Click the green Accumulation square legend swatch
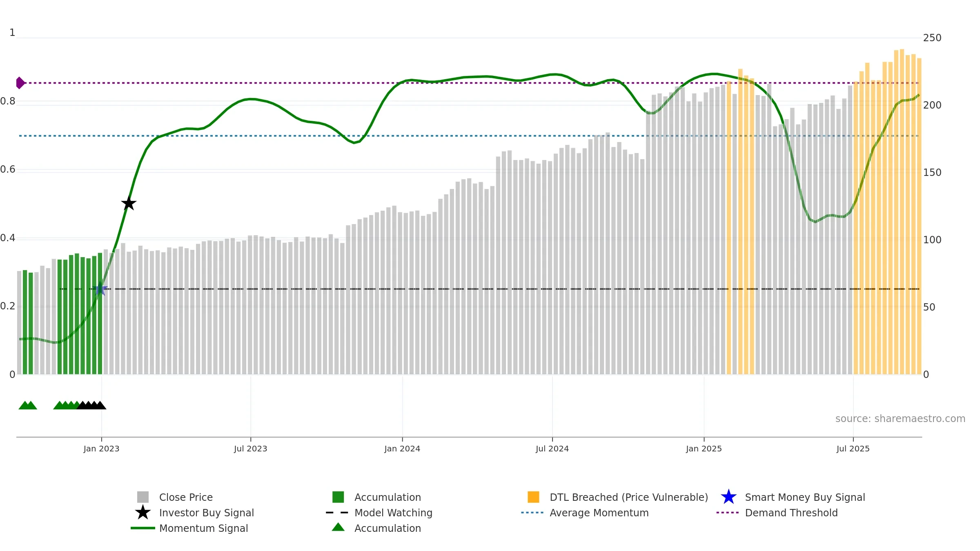980x551 pixels. pyautogui.click(x=338, y=497)
